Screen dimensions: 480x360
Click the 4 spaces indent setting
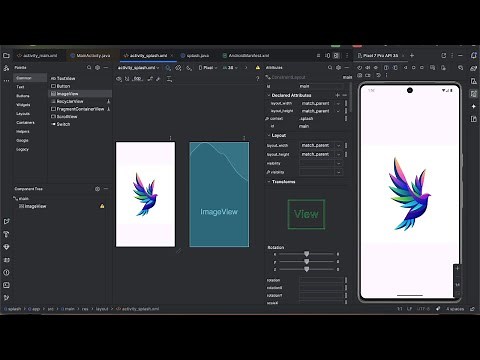point(455,309)
